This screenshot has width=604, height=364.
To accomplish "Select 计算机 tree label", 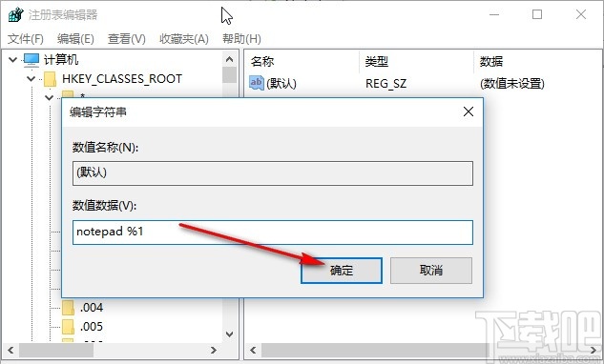I will coord(61,60).
